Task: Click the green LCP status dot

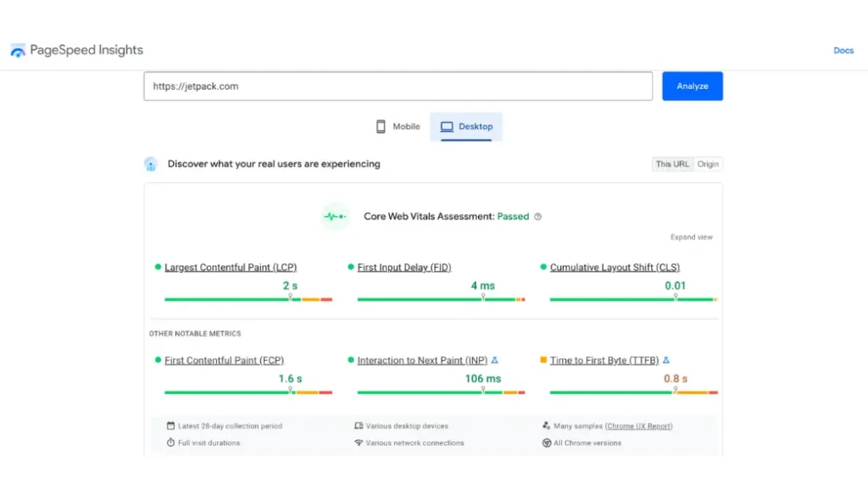Action: [x=158, y=267]
